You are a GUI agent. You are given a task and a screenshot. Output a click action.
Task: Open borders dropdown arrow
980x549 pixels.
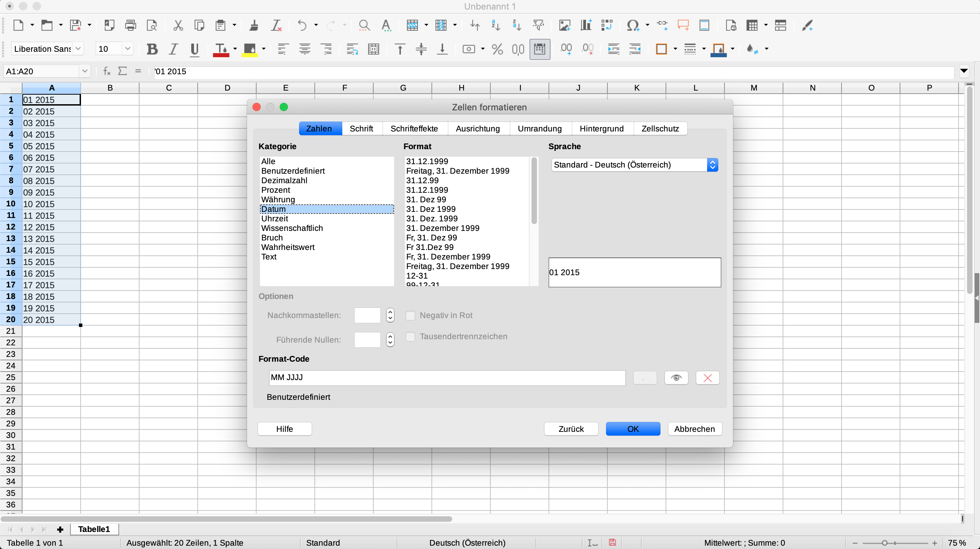pos(675,49)
